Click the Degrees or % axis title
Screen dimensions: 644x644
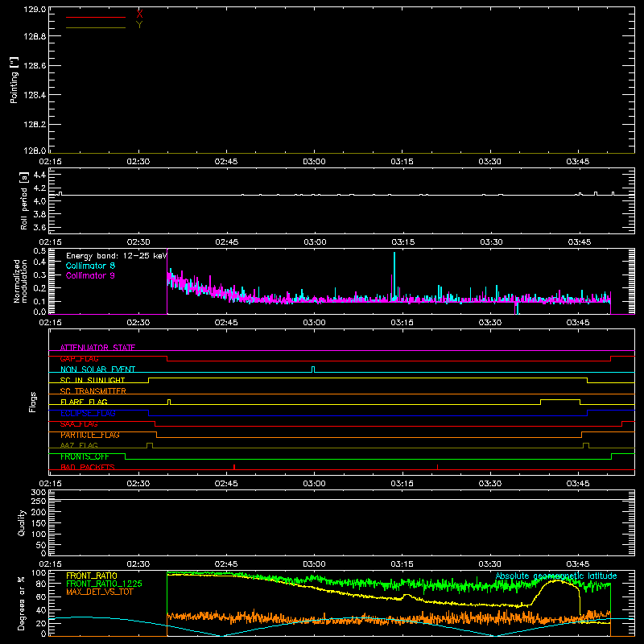click(22, 603)
